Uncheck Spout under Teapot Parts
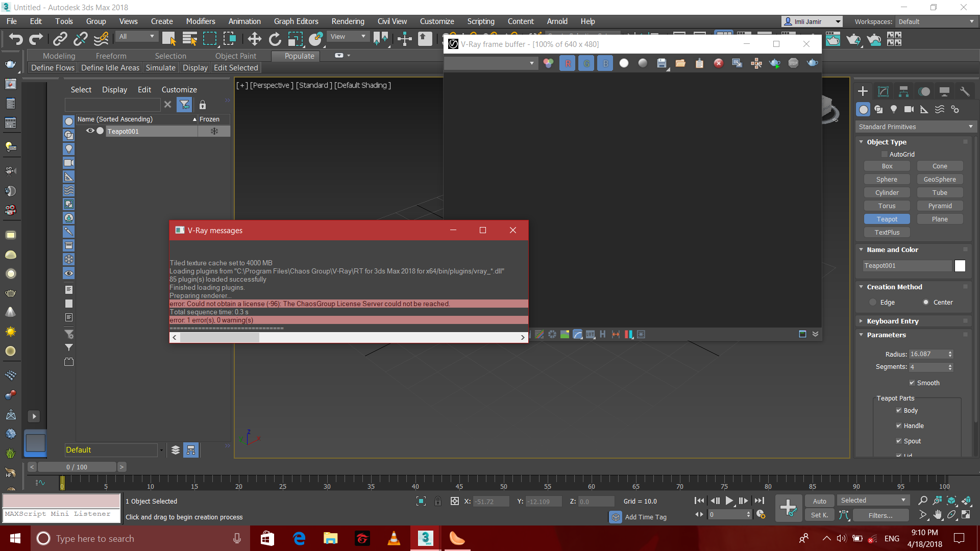 [x=899, y=441]
